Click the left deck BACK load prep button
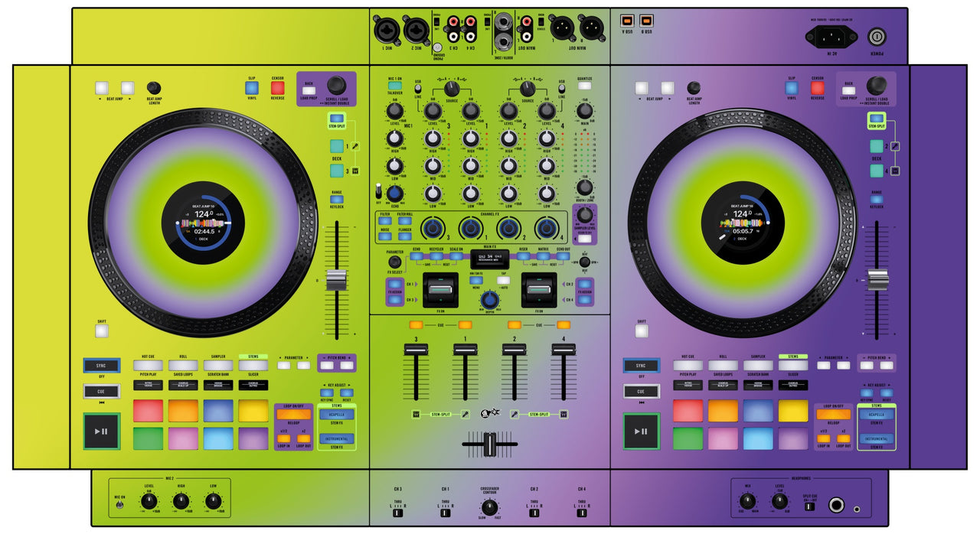Screen dimensions: 980x534 click(x=309, y=90)
